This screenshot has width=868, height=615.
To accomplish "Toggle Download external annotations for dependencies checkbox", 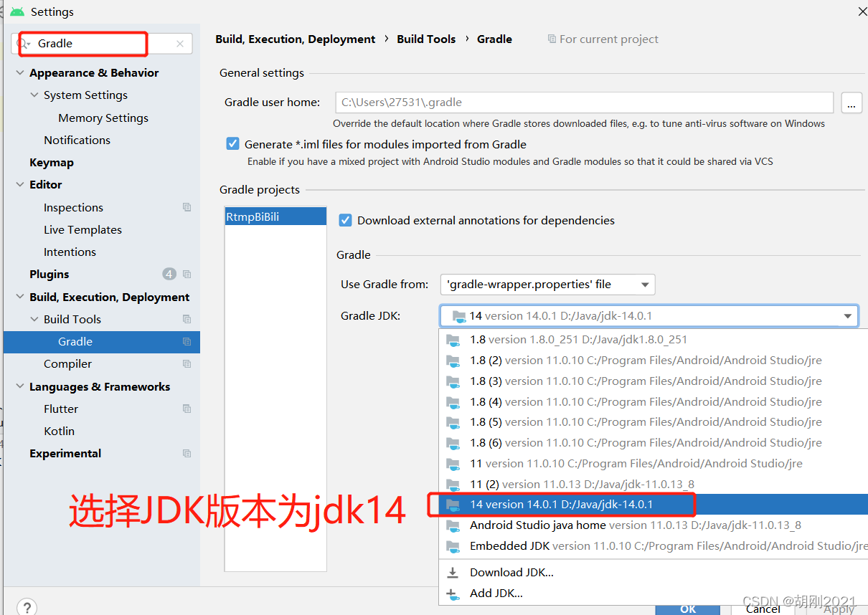I will coord(345,220).
